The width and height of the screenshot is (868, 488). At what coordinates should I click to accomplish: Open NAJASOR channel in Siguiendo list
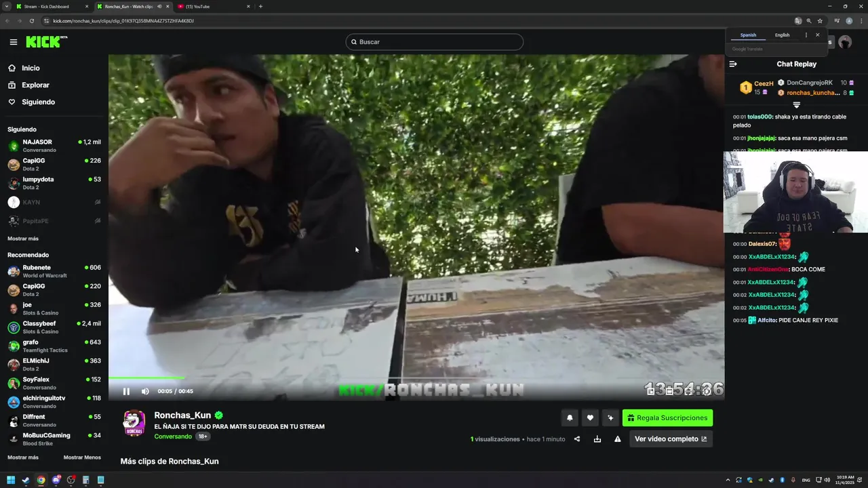[54, 146]
